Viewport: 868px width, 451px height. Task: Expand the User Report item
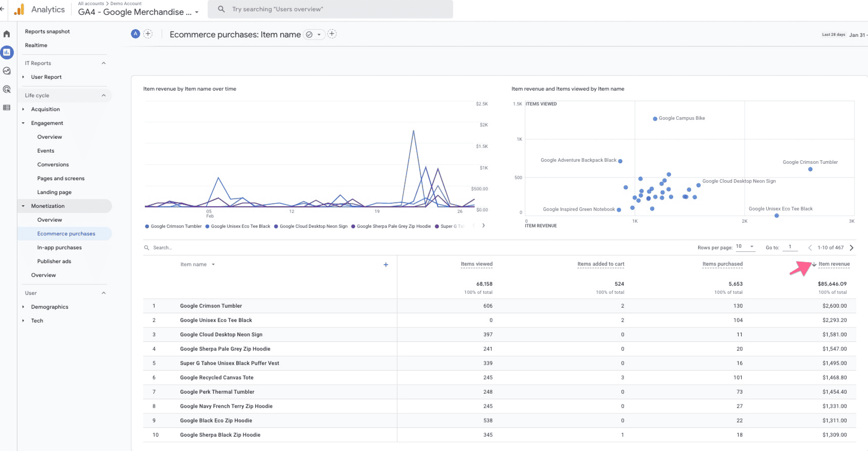tap(23, 77)
